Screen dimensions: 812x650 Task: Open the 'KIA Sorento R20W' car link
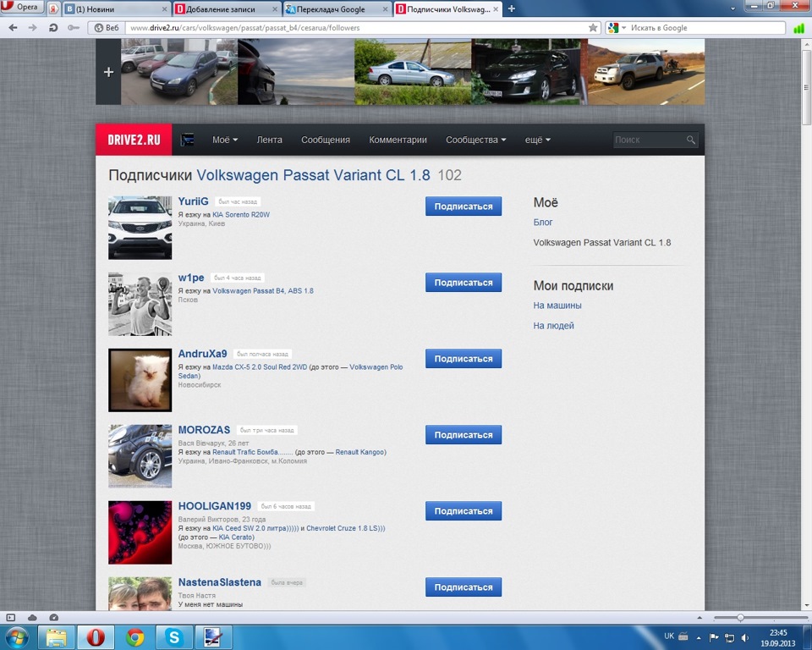coord(241,215)
